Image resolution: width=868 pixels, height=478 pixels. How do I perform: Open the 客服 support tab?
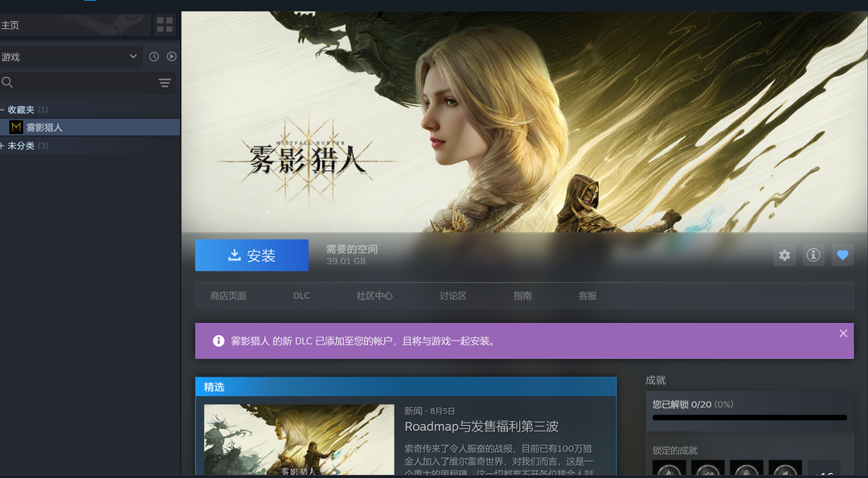coord(588,296)
